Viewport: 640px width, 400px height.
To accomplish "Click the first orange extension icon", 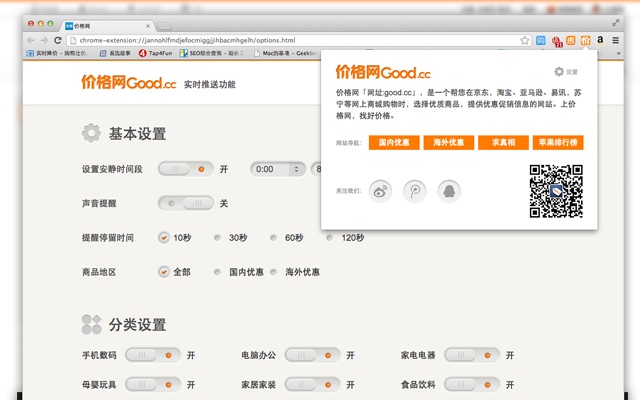I will tap(571, 40).
